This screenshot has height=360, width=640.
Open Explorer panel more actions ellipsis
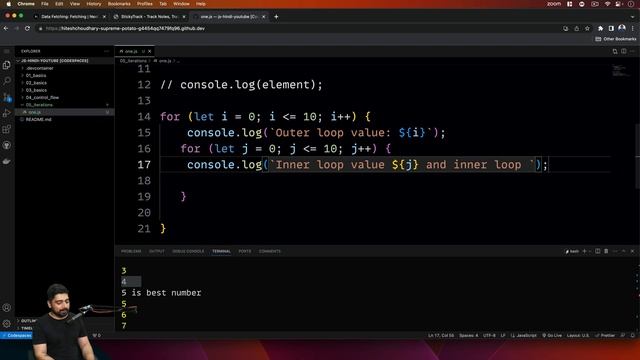[x=107, y=51]
